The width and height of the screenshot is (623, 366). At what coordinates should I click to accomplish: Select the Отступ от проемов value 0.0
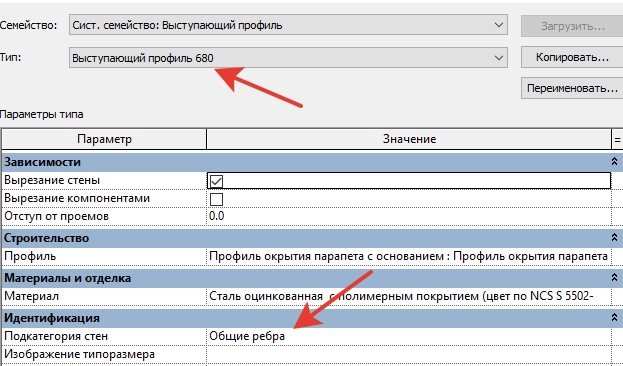click(408, 216)
